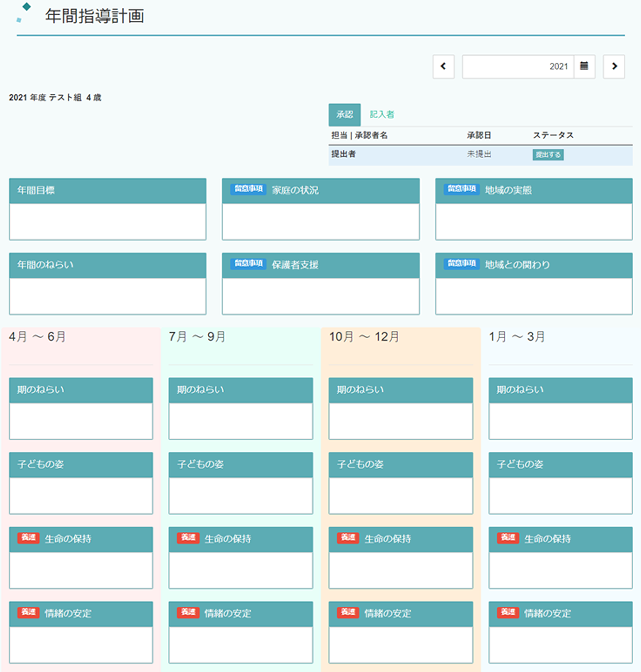Click 期のねらい field under 7月〜9月
The width and height of the screenshot is (641, 672).
click(241, 421)
